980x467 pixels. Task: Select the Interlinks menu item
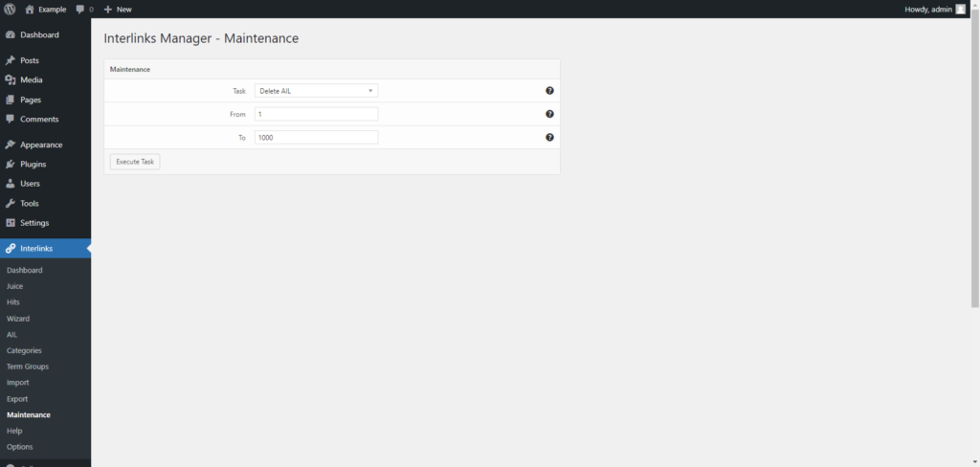click(45, 248)
